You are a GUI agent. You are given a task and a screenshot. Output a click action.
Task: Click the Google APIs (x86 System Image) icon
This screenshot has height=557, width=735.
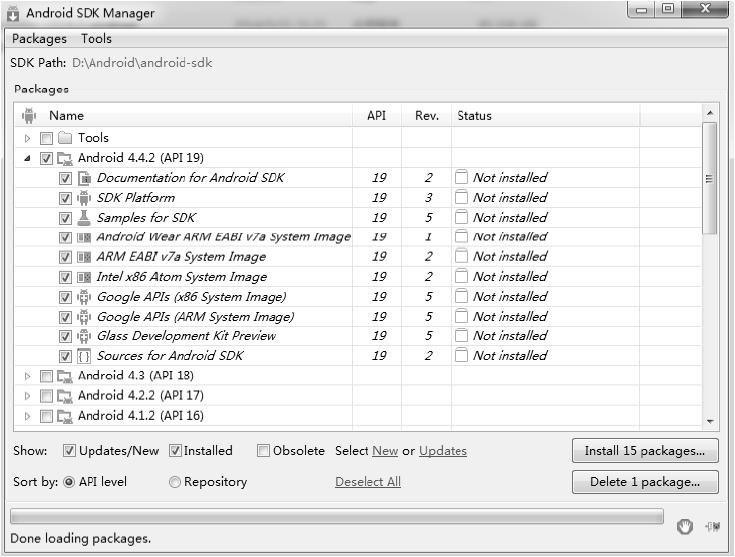coord(84,297)
